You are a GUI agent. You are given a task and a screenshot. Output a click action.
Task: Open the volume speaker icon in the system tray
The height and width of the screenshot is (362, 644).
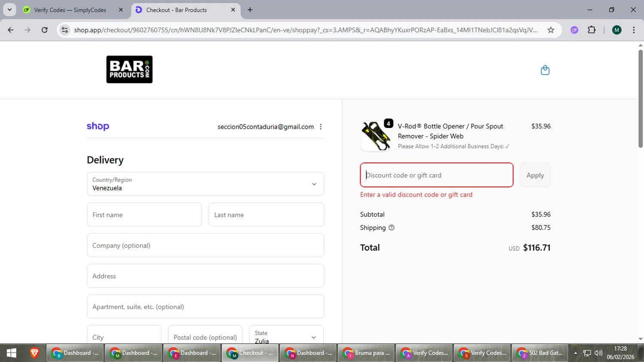598,353
